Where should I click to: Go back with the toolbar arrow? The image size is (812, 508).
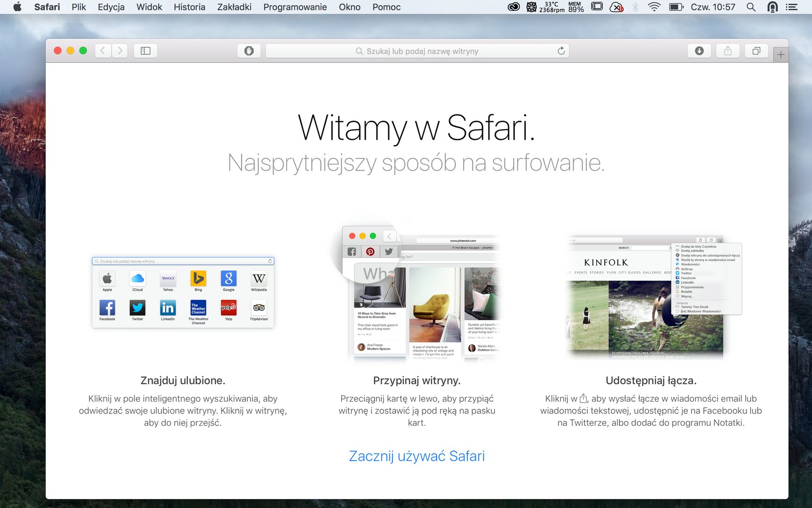point(103,51)
